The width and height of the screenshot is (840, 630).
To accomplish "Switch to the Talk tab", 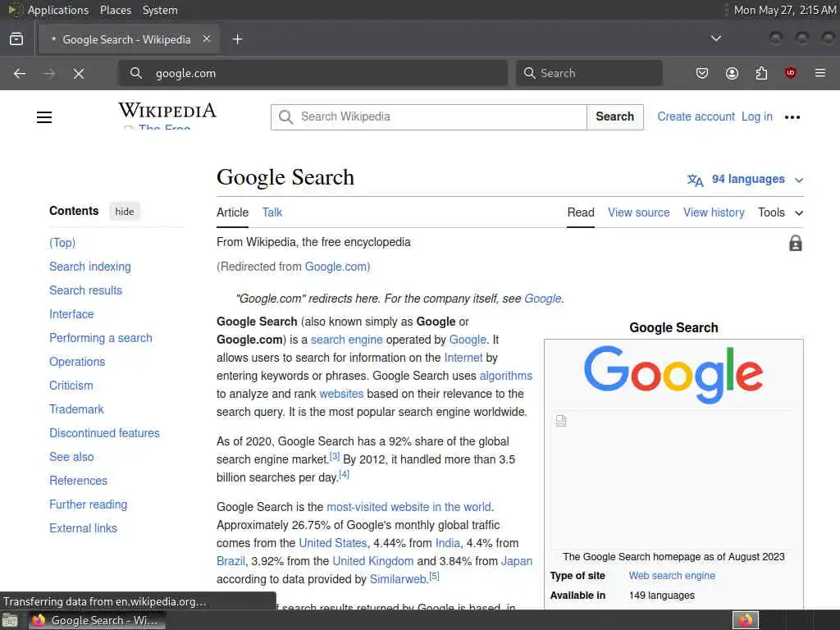I will (x=272, y=212).
